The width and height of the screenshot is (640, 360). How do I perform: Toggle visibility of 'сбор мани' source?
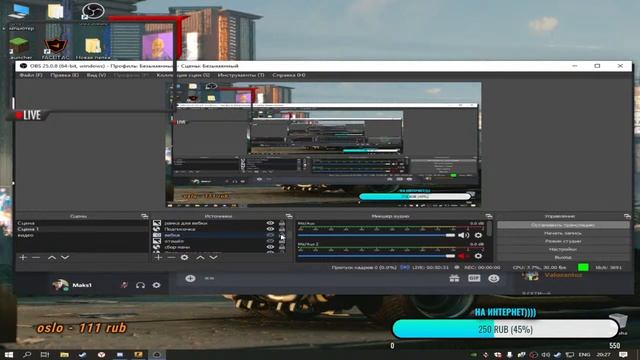click(270, 247)
